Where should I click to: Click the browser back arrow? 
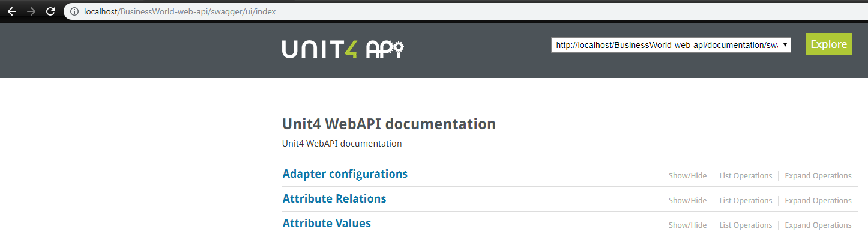point(11,11)
